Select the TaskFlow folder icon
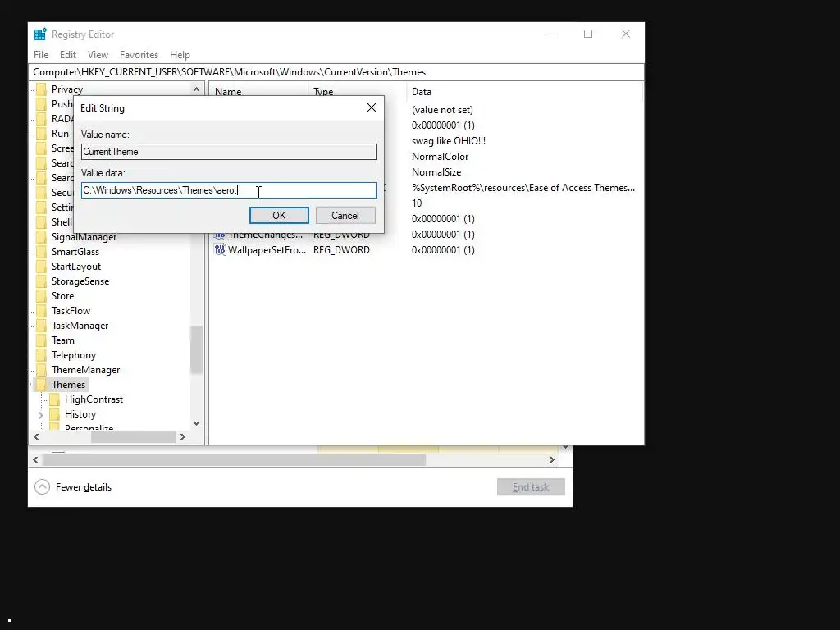Screen dimensions: 840x630 click(x=41, y=311)
